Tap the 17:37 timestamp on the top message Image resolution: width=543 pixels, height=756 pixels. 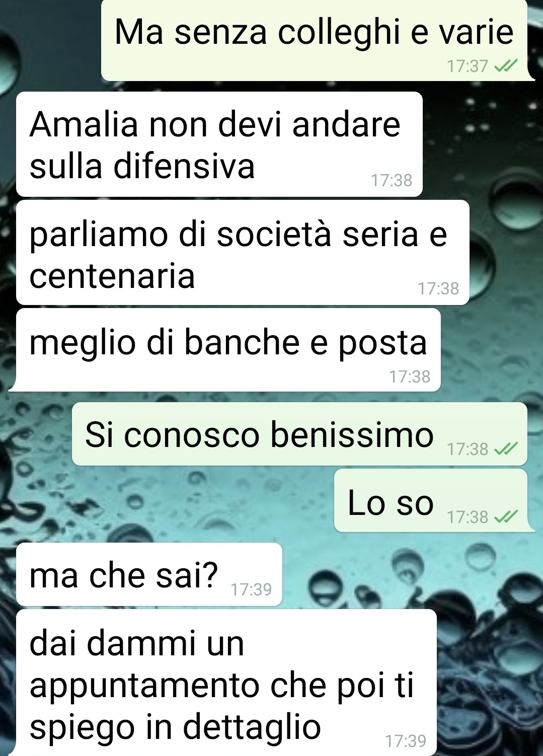[468, 66]
